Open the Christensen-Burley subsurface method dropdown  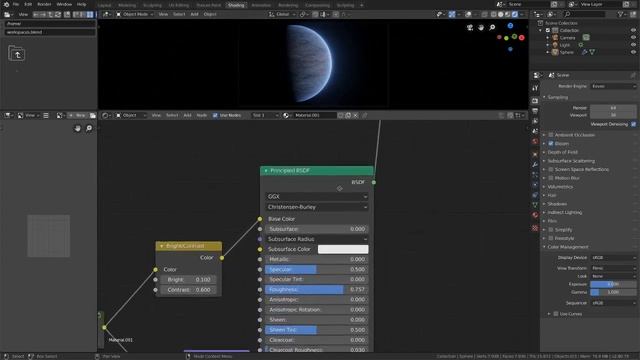(x=317, y=207)
